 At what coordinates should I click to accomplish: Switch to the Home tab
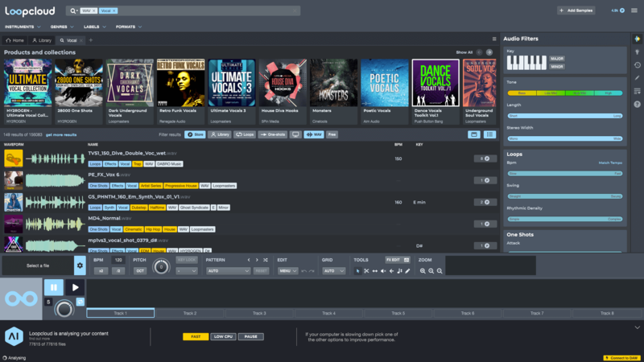[14, 40]
